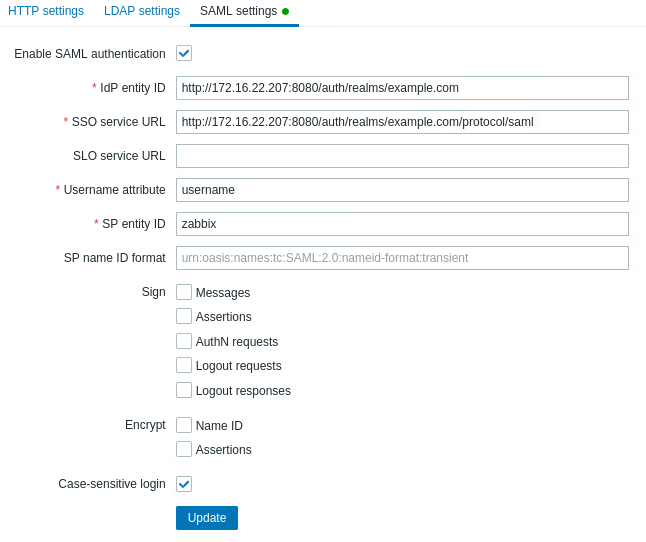646x542 pixels.
Task: Check the Encrypt Assertions checkbox
Action: pos(184,449)
